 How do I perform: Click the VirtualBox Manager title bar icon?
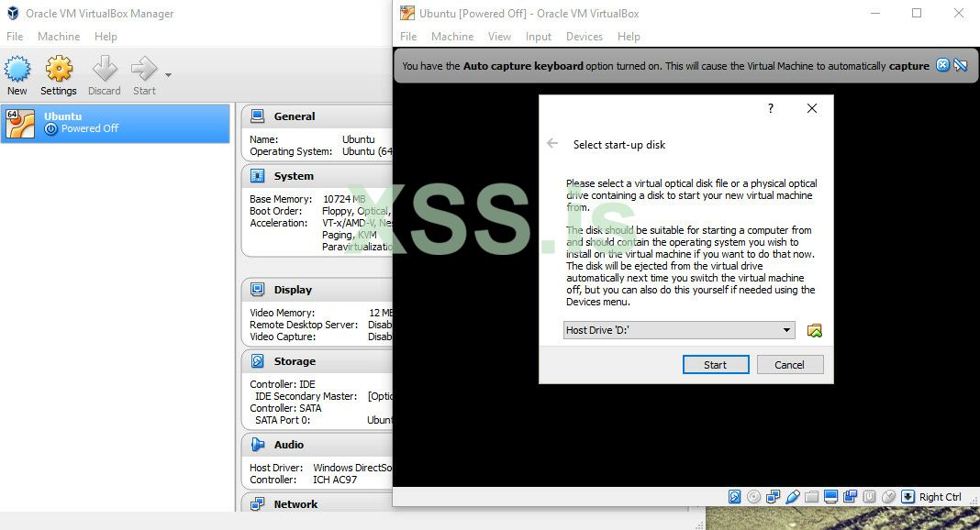13,13
